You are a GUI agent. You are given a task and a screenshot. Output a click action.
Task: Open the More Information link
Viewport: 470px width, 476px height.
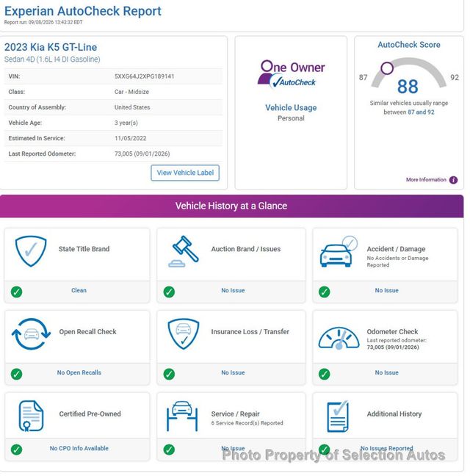426,180
